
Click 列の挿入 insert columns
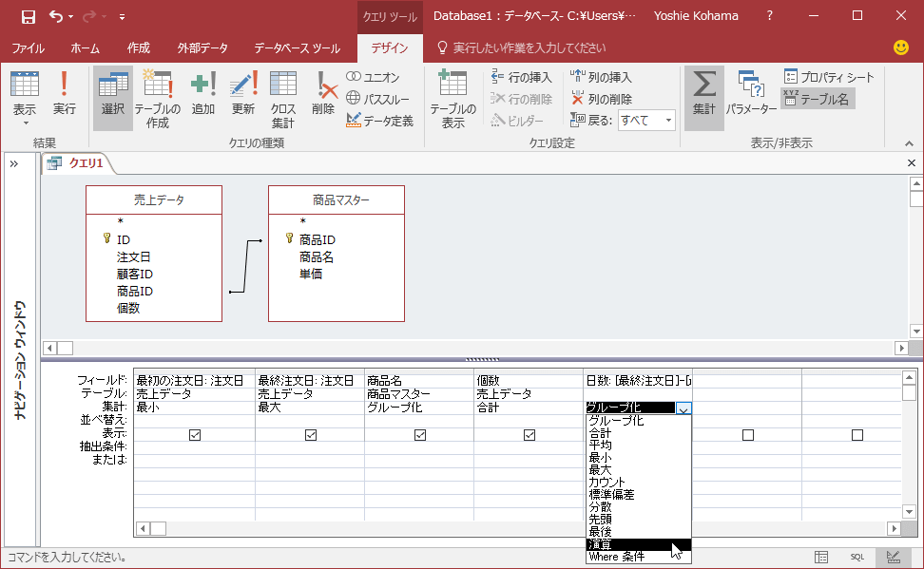[x=601, y=77]
